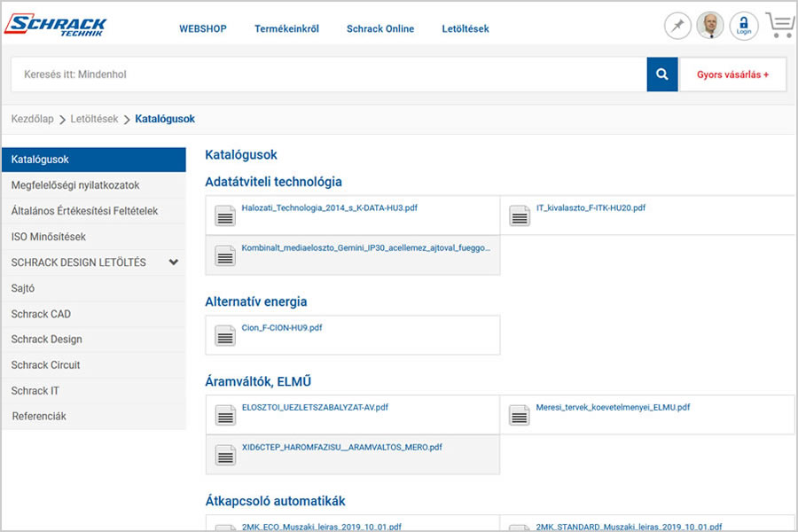Open the Termékeinkről menu
The height and width of the screenshot is (532, 798).
286,29
